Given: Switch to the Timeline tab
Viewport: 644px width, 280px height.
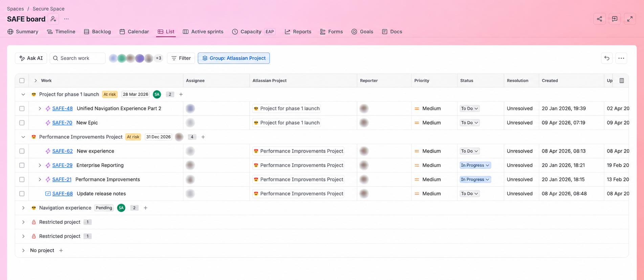Looking at the screenshot, I should coord(61,32).
